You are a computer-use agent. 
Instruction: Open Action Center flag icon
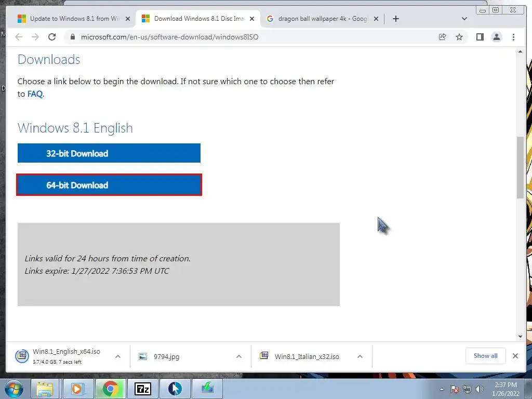click(454, 389)
